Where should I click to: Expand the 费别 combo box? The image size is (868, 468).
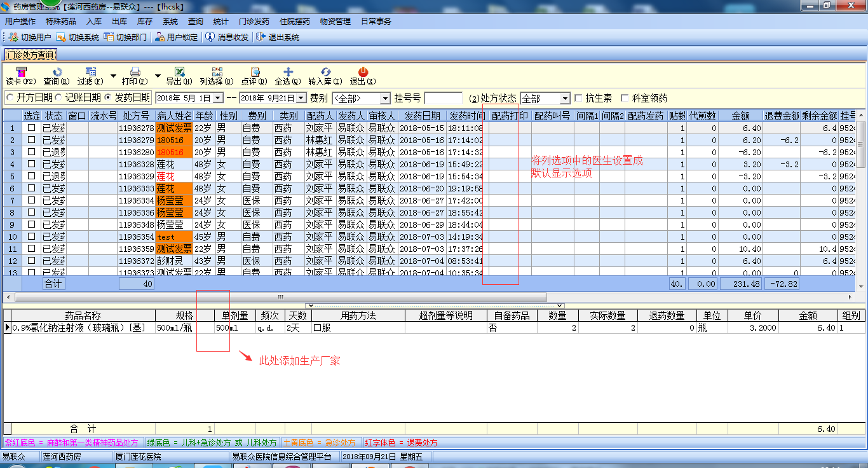pyautogui.click(x=385, y=99)
